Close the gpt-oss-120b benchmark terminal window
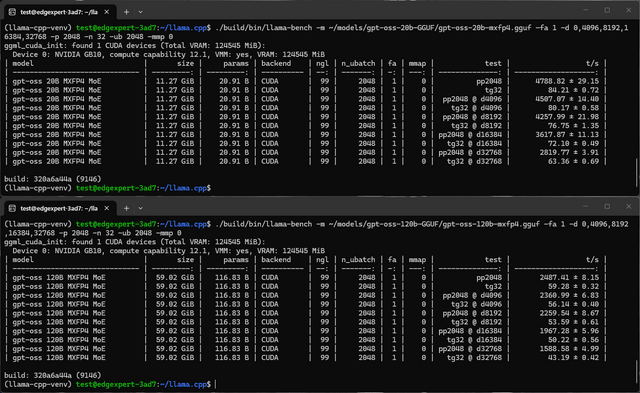Screen dimensions: 640x393 [x=629, y=206]
